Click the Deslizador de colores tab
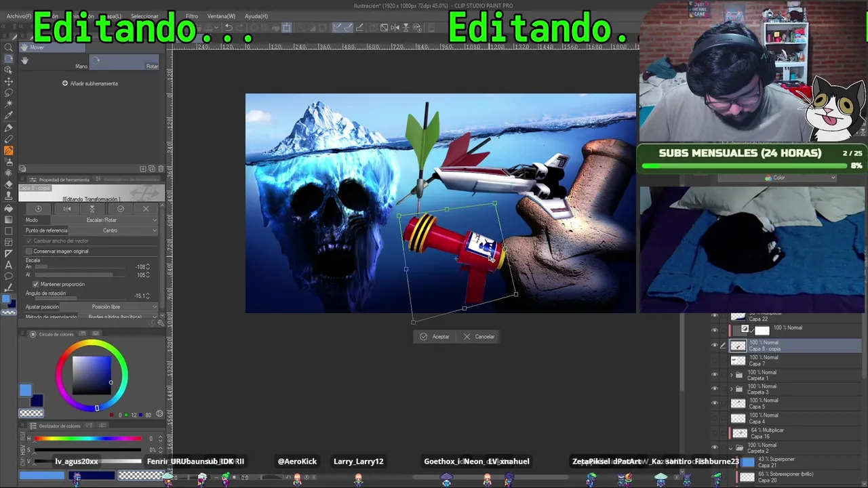 [56, 426]
